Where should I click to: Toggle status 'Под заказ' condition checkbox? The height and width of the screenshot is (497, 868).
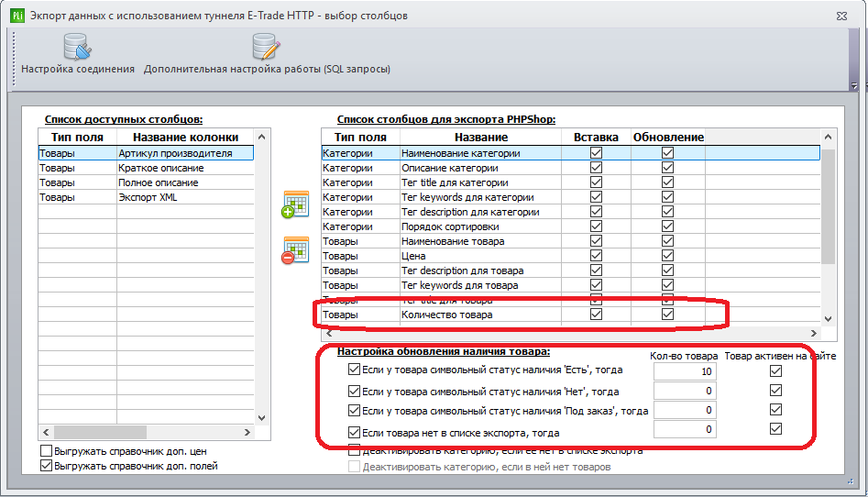[x=355, y=411]
